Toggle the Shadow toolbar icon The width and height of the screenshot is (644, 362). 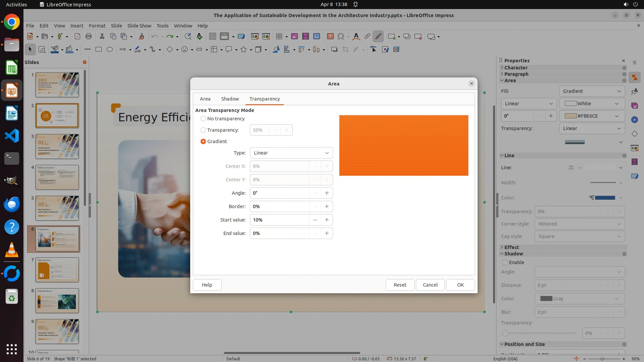(x=334, y=50)
